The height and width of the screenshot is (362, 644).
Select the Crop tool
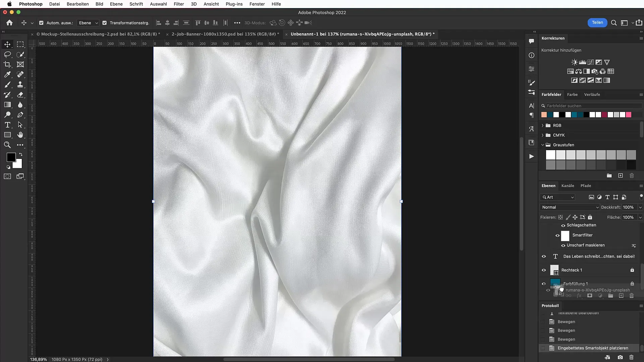[7, 64]
